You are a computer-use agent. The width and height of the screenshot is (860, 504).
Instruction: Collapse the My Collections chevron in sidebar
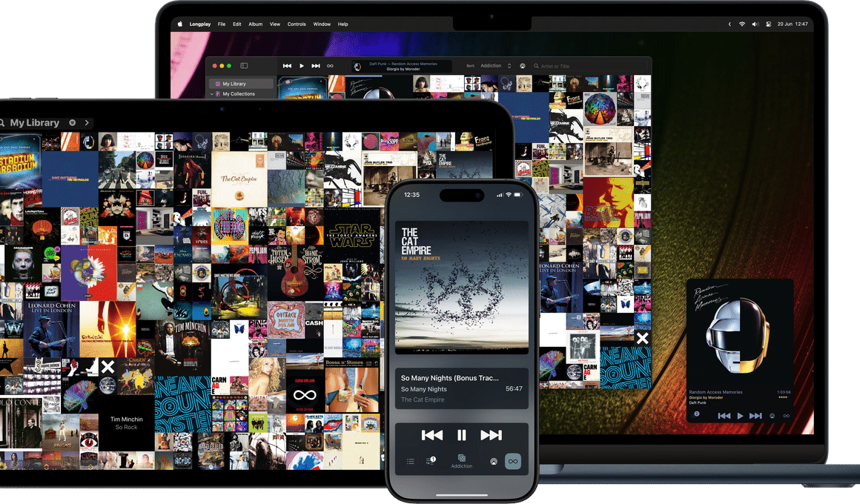click(x=212, y=94)
